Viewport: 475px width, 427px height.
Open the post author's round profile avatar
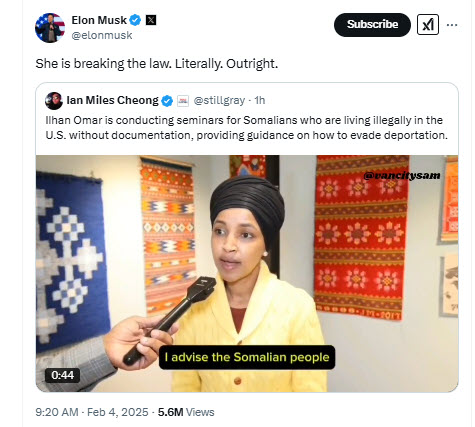(x=50, y=28)
